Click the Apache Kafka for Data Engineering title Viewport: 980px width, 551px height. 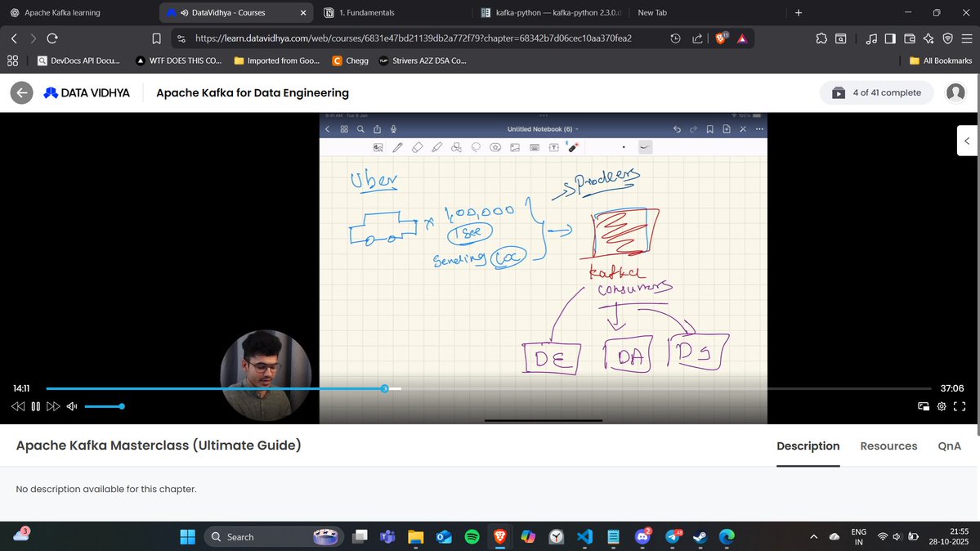(x=253, y=92)
